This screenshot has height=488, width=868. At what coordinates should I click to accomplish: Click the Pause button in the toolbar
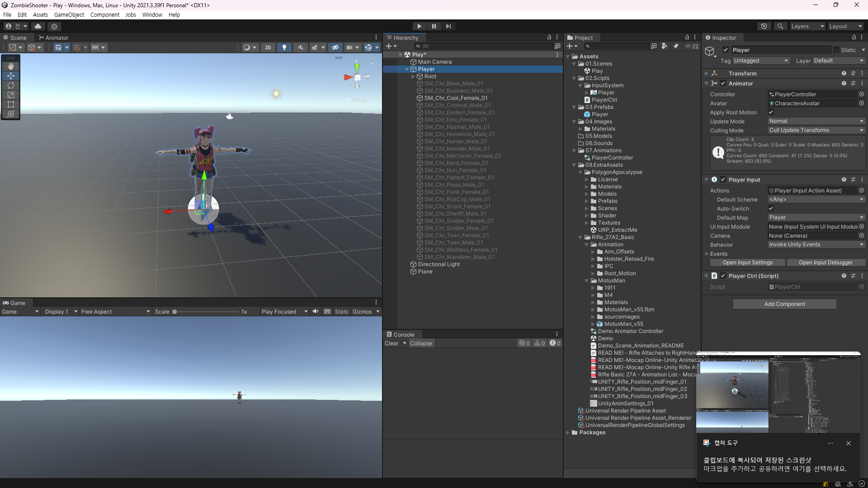(x=434, y=26)
